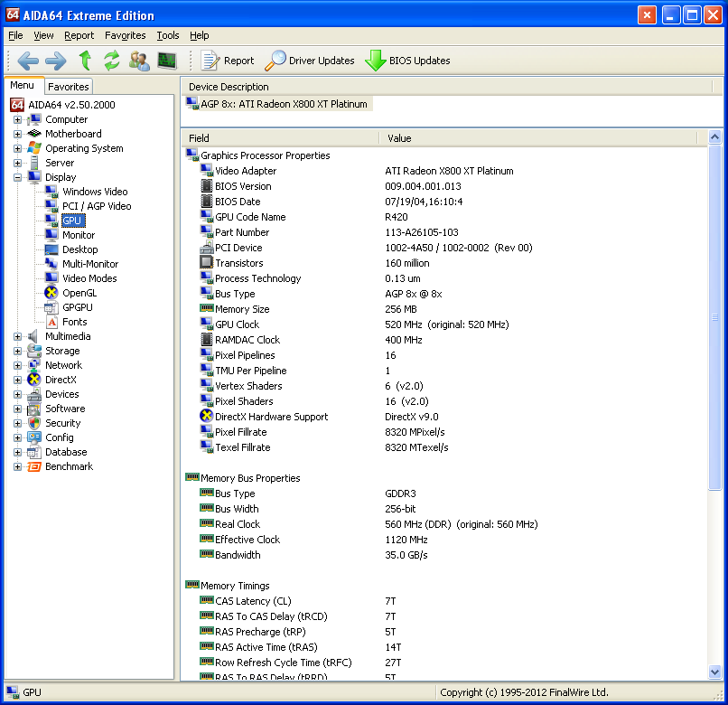Viewport: 728px width, 705px height.
Task: Click the BIOS Updates button label
Action: click(419, 61)
